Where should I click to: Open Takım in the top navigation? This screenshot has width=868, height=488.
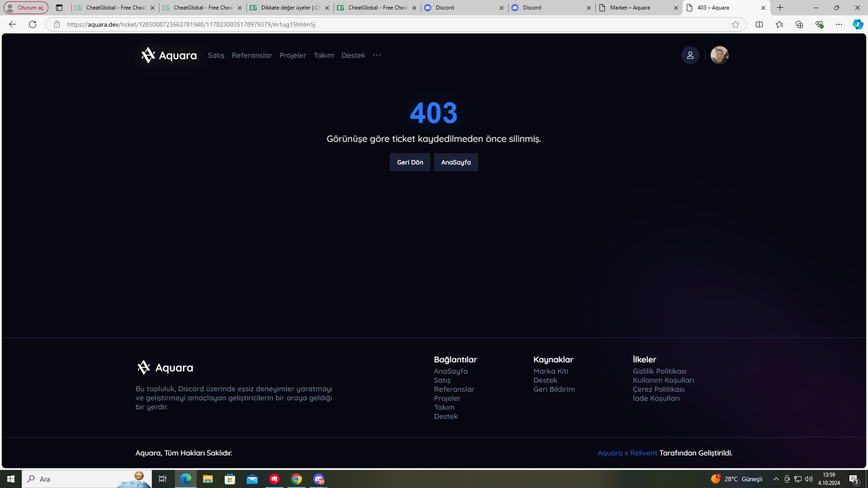click(324, 55)
